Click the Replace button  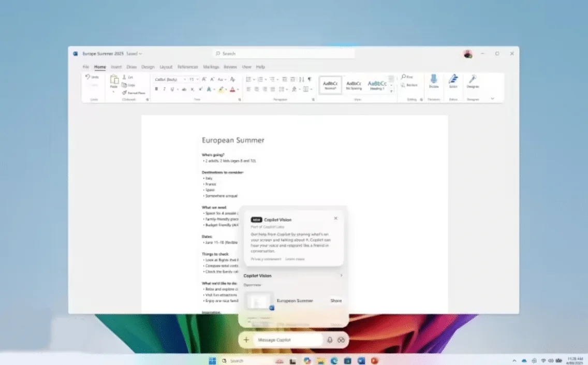(409, 85)
